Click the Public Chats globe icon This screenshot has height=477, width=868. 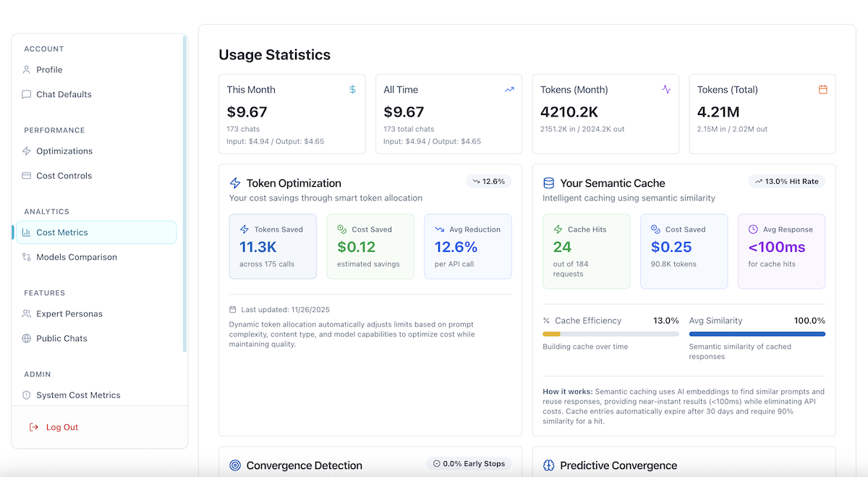pyautogui.click(x=25, y=338)
